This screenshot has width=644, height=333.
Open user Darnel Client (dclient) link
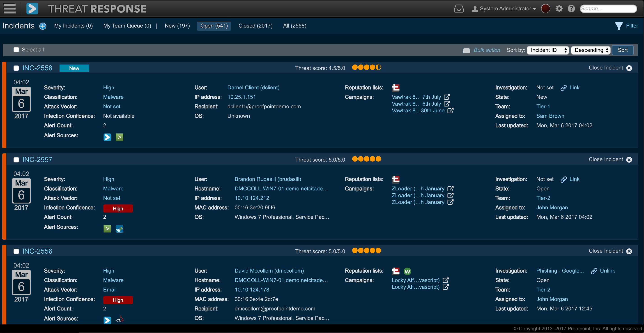[x=253, y=88]
